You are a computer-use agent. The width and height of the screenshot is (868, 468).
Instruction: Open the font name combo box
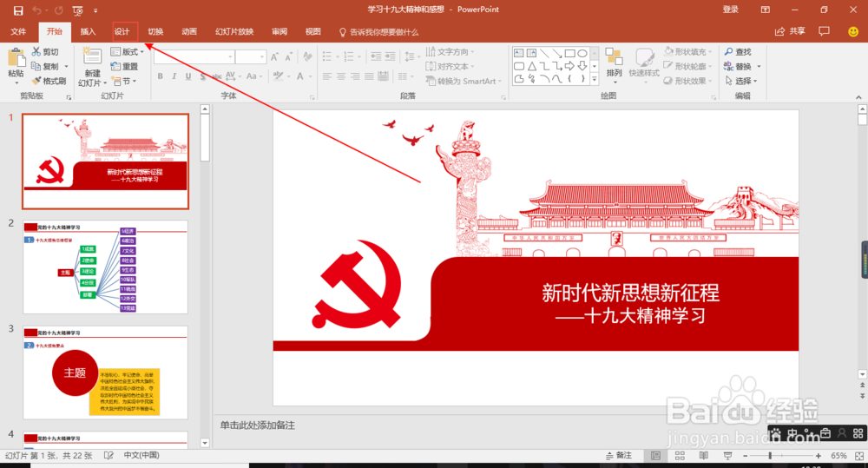tap(194, 56)
